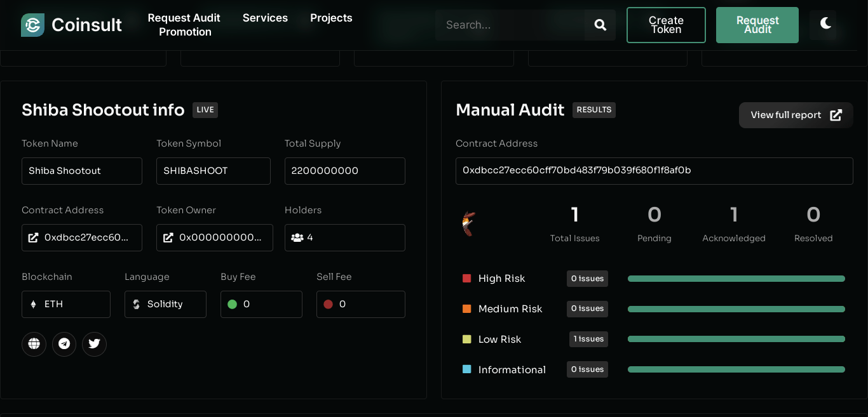Open token owner external link icon
868x417 pixels.
tap(168, 237)
